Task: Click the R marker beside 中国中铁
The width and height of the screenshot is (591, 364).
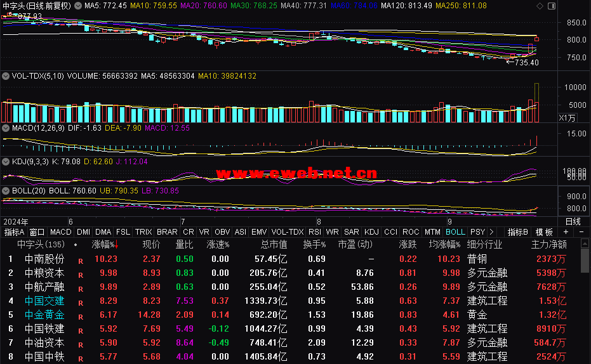Action: (81, 358)
